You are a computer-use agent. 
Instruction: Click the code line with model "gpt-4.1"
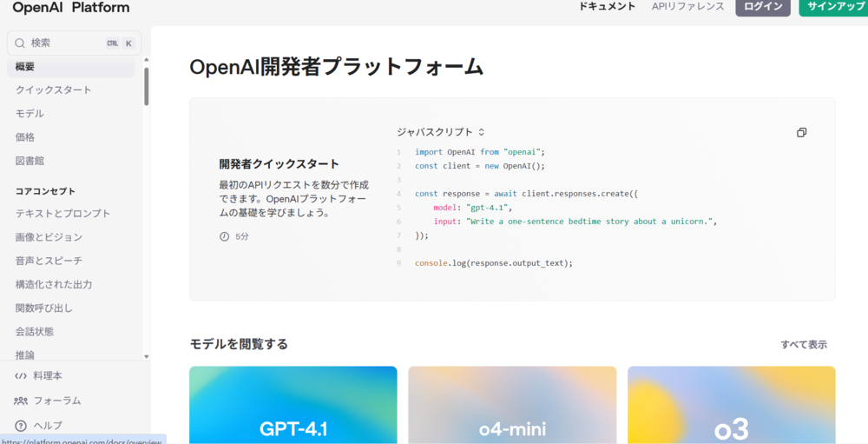[x=473, y=208]
